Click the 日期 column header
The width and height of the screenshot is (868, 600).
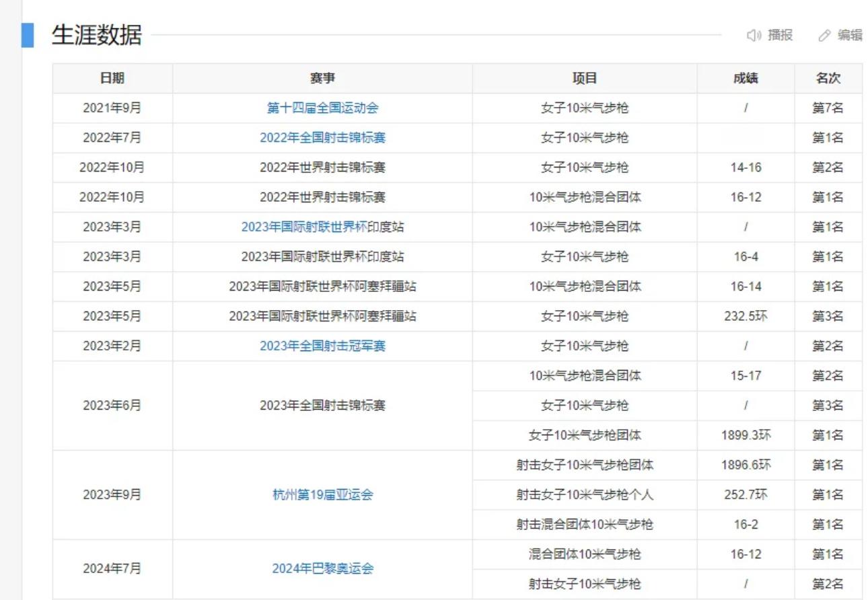(x=112, y=78)
